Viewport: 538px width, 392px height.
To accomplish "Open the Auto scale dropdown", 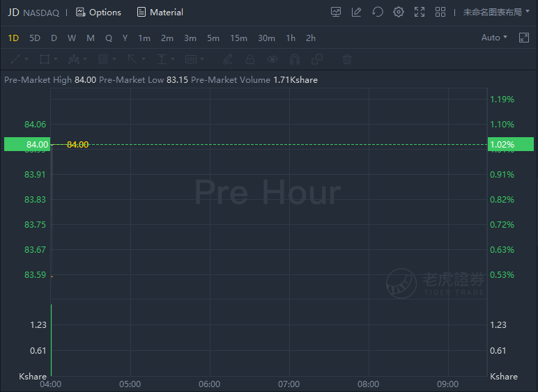I will coord(494,38).
